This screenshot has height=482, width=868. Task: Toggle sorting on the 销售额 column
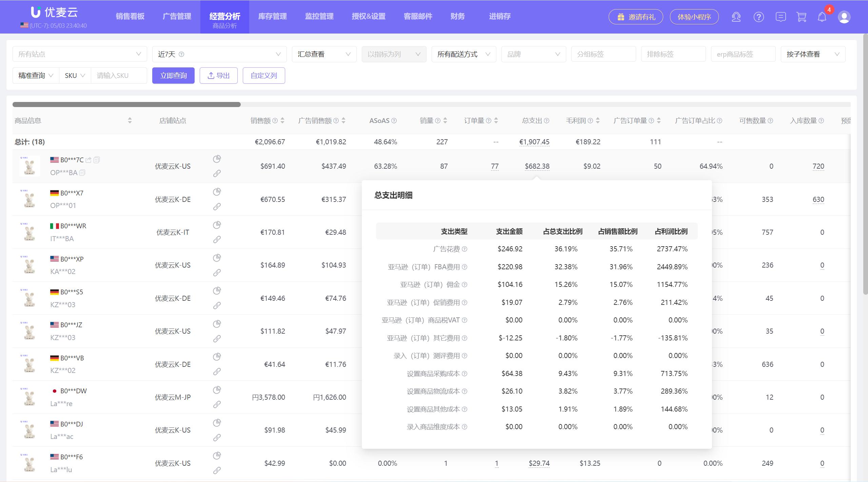[x=283, y=120]
